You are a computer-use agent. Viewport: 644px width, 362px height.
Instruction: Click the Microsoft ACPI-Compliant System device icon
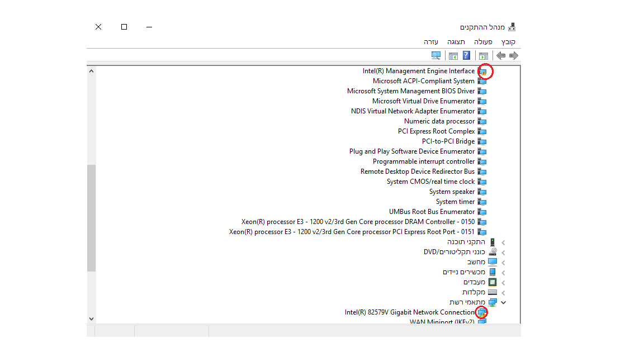point(482,81)
